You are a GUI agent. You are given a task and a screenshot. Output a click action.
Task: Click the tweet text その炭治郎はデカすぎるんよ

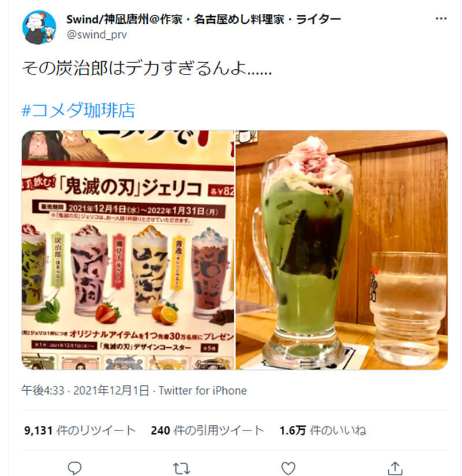pyautogui.click(x=147, y=68)
